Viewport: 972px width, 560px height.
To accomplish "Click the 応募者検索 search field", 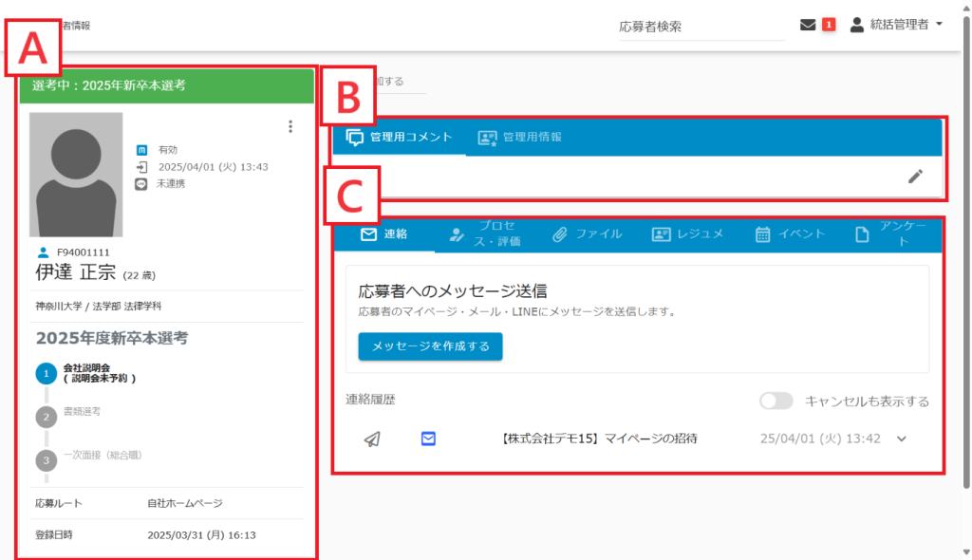I will [701, 27].
